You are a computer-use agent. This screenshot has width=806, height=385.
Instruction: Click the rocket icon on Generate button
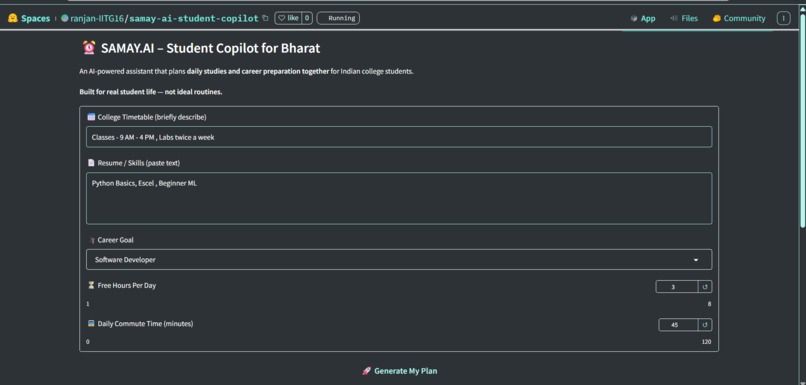pos(367,371)
